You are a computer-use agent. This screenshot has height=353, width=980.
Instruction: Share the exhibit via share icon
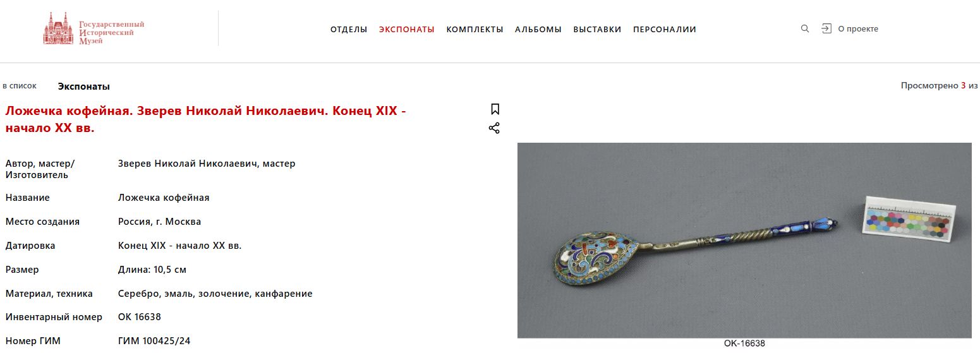pos(494,128)
